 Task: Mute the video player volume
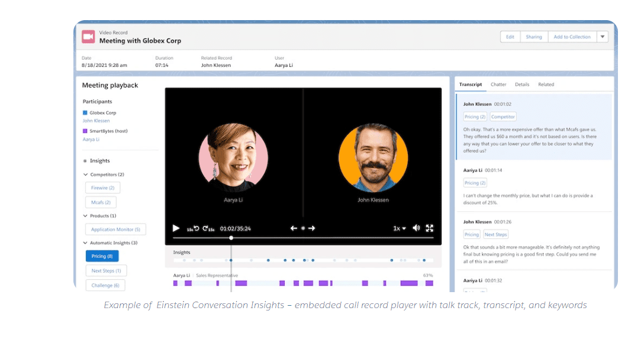[416, 228]
